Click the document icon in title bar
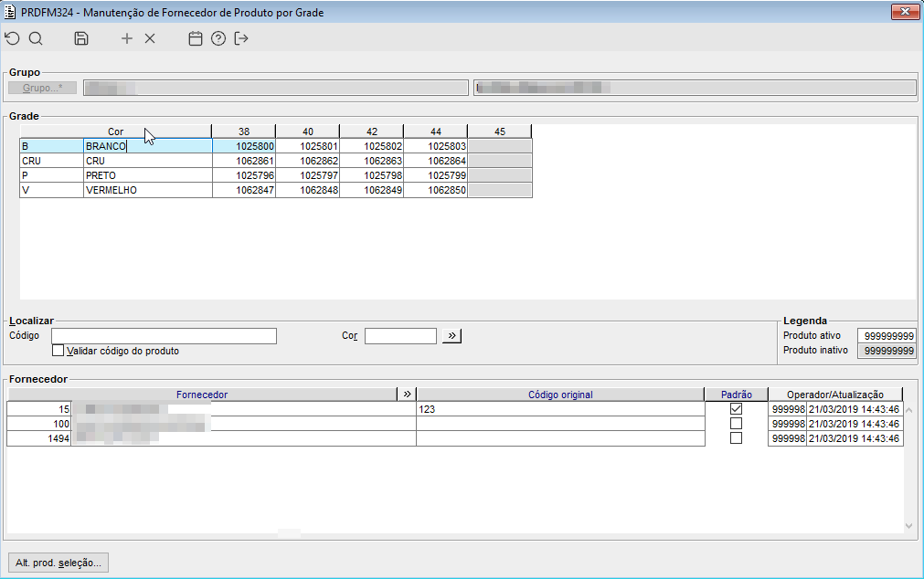Image resolution: width=924 pixels, height=579 pixels. click(x=10, y=12)
